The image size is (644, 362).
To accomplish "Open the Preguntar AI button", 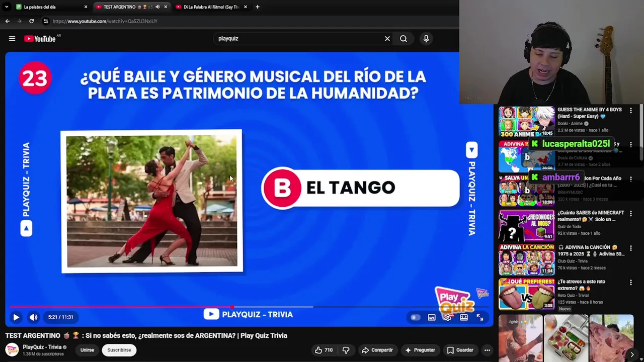I will (x=420, y=350).
